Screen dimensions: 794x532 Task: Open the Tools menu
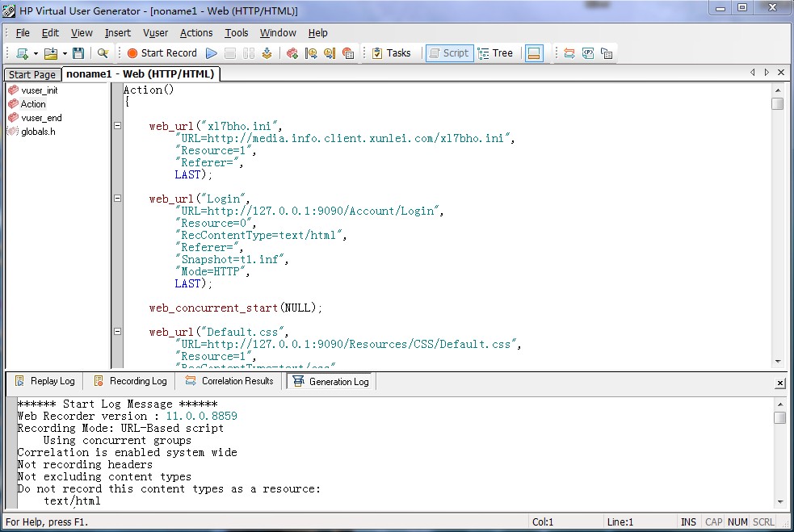click(x=237, y=33)
